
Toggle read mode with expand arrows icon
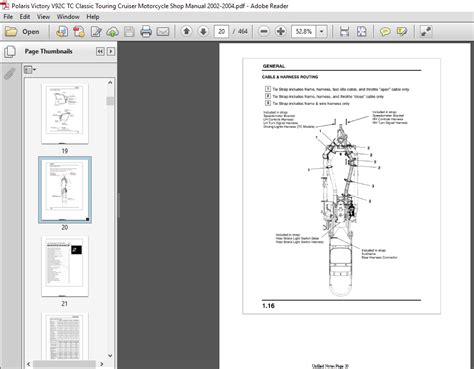(x=426, y=32)
